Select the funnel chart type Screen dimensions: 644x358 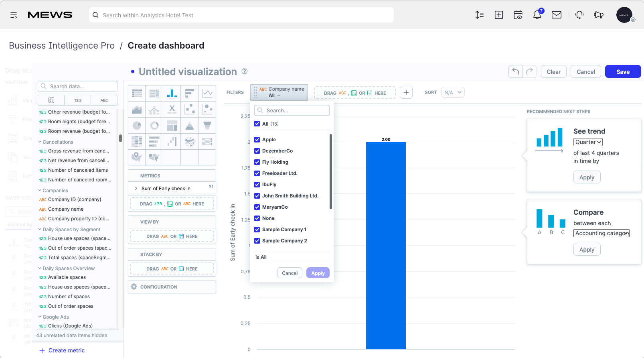click(207, 125)
